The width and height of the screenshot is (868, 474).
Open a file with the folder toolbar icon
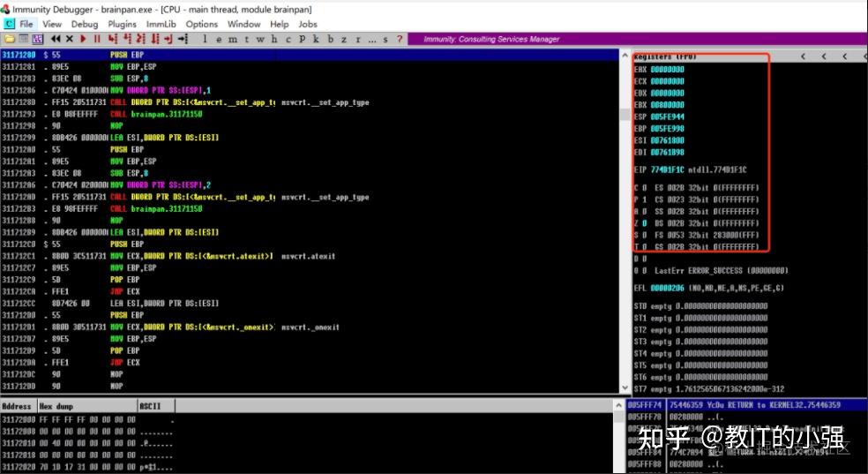(x=10, y=39)
